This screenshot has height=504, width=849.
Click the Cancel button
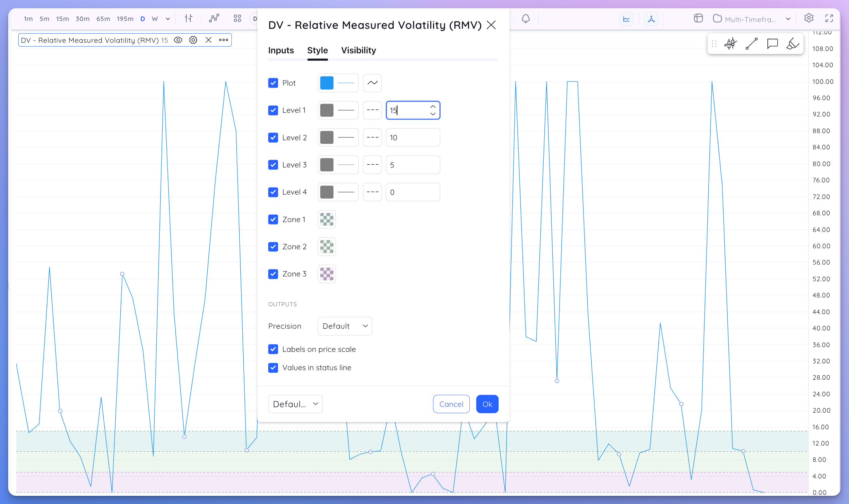tap(451, 404)
